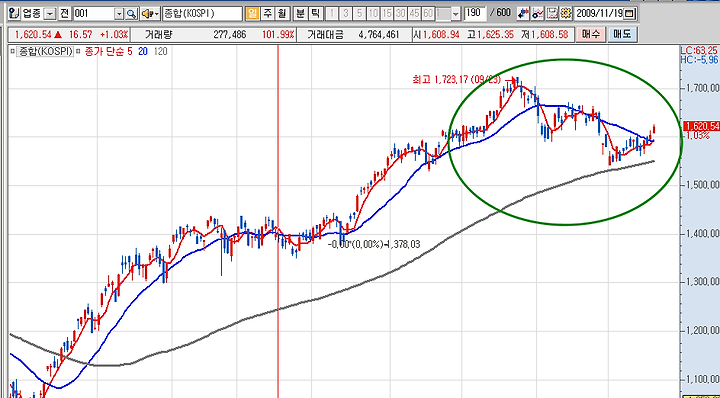The image size is (720, 398).
Task: Open the 업종 type dropdown arrow
Action: [49, 14]
